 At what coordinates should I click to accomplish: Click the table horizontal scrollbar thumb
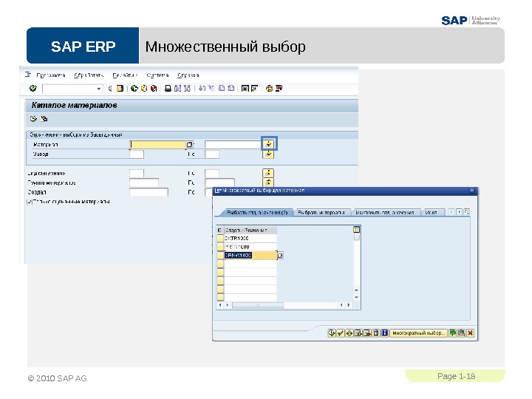coord(258,305)
